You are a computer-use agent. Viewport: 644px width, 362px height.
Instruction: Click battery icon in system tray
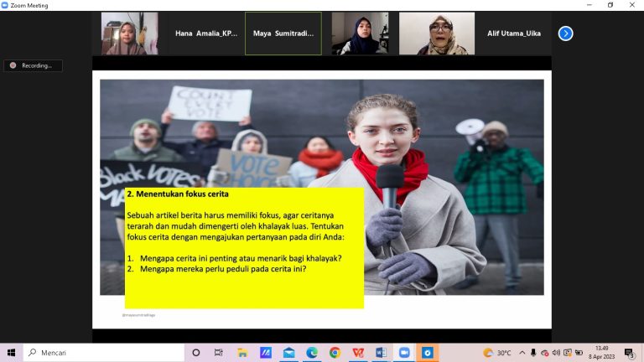tap(579, 353)
